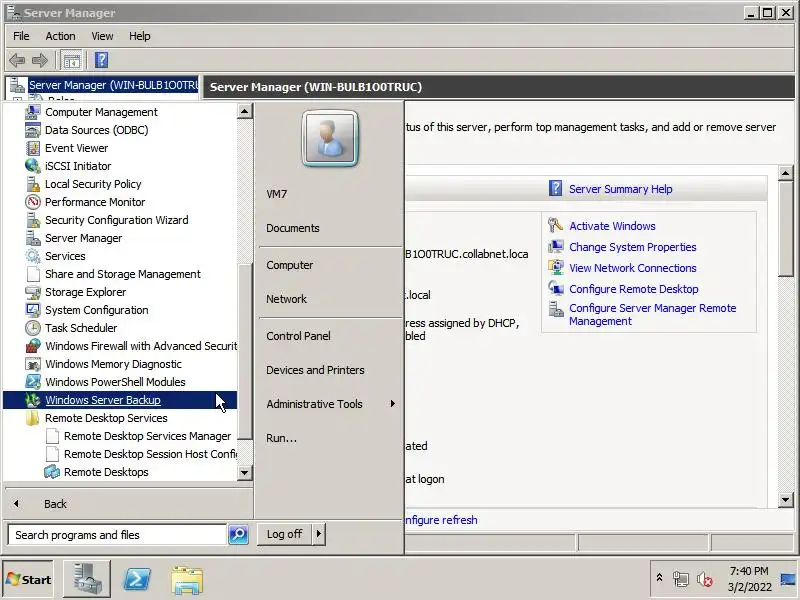The image size is (800, 600).
Task: Open the Log off options arrow
Action: coord(319,534)
